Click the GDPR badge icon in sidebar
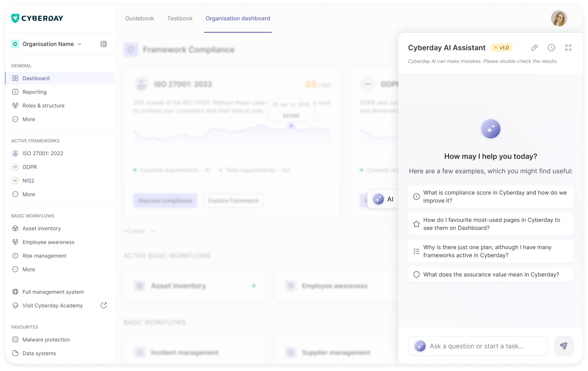 (x=15, y=167)
